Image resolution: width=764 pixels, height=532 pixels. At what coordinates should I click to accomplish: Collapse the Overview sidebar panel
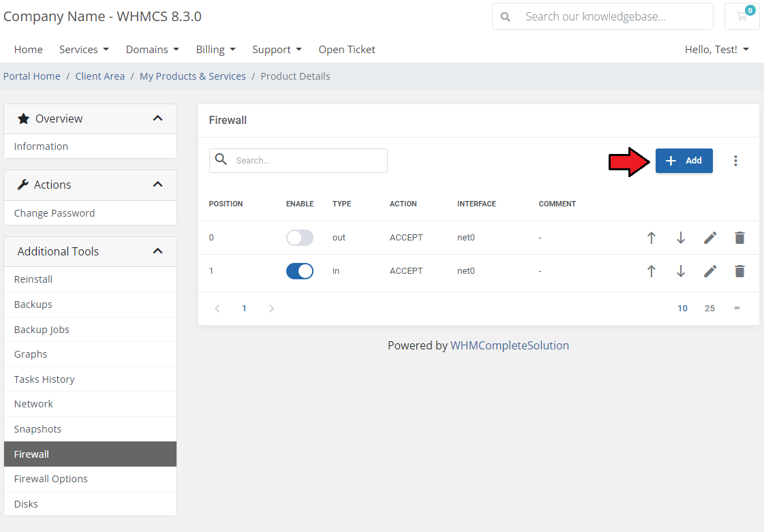(x=158, y=119)
